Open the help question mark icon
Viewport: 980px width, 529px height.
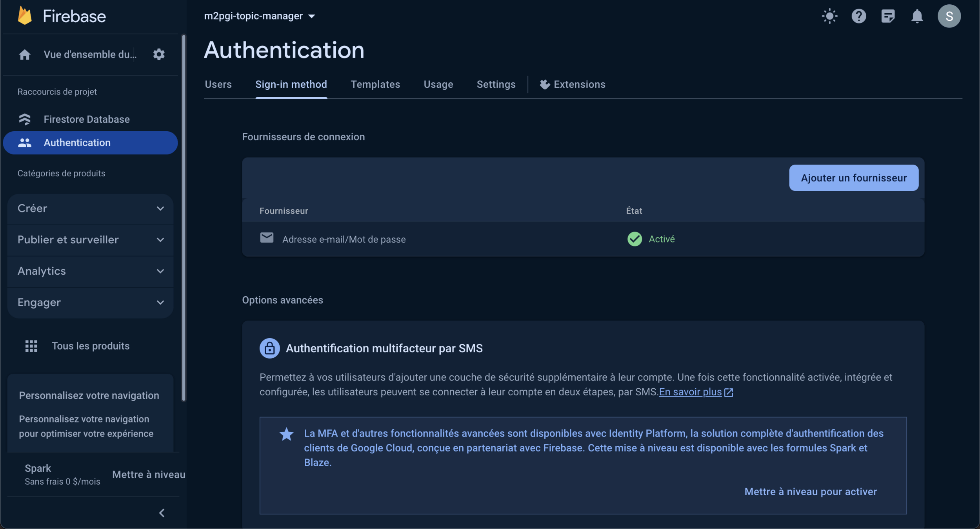pyautogui.click(x=858, y=16)
